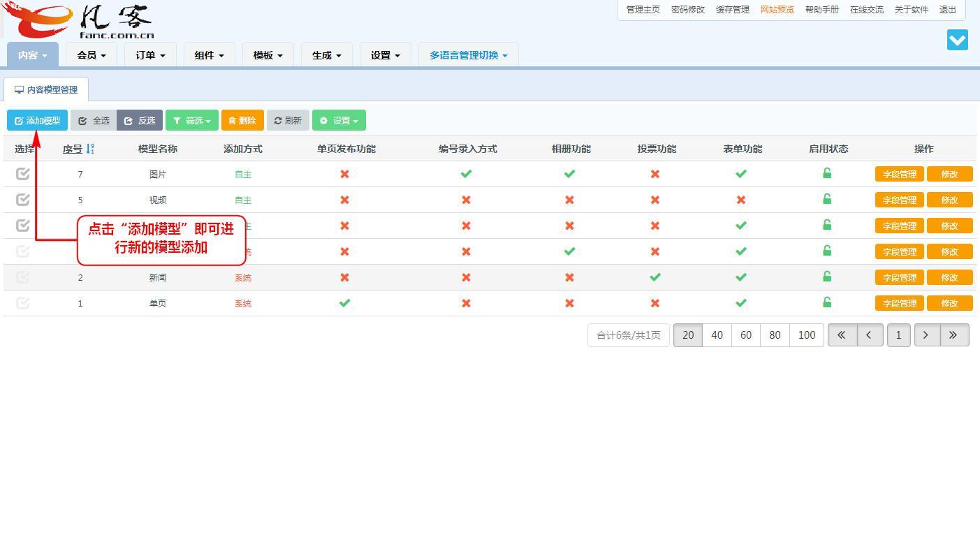Click the orange 删除 button
Image resolution: width=980 pixels, height=558 pixels.
pos(242,121)
